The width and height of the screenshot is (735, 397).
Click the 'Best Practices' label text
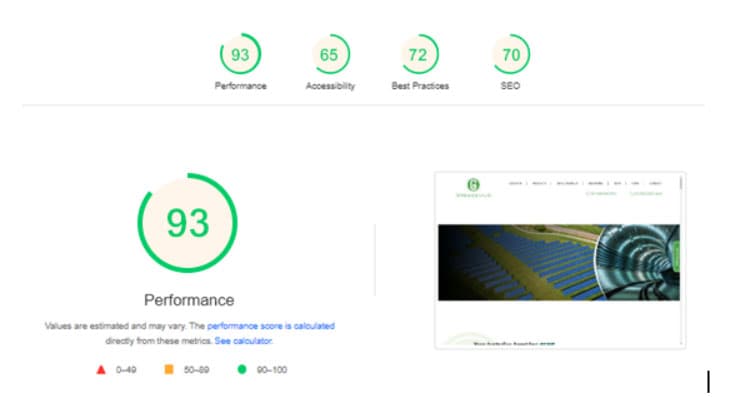[x=420, y=86]
